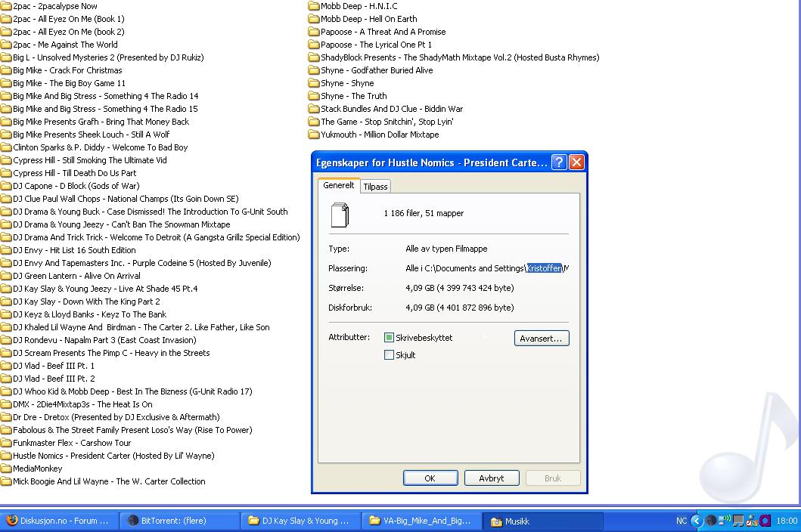Click folder icon of Big Mike - Crack For Christmas
801x532 pixels.
[6, 70]
